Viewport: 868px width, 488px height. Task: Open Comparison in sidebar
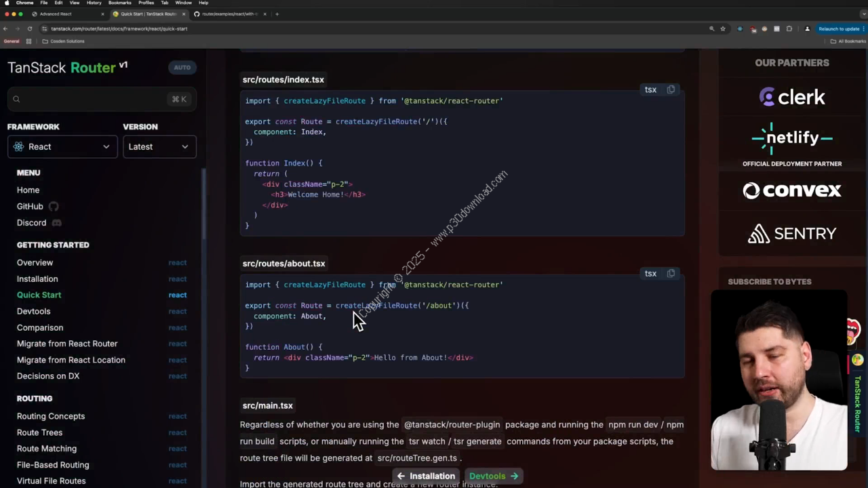tap(40, 327)
